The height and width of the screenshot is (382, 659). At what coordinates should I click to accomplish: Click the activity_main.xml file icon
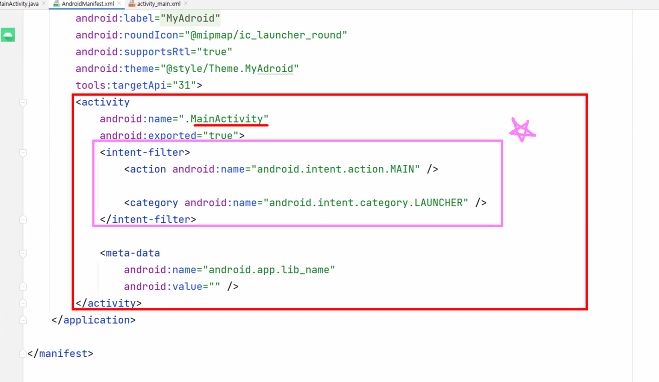[x=132, y=4]
